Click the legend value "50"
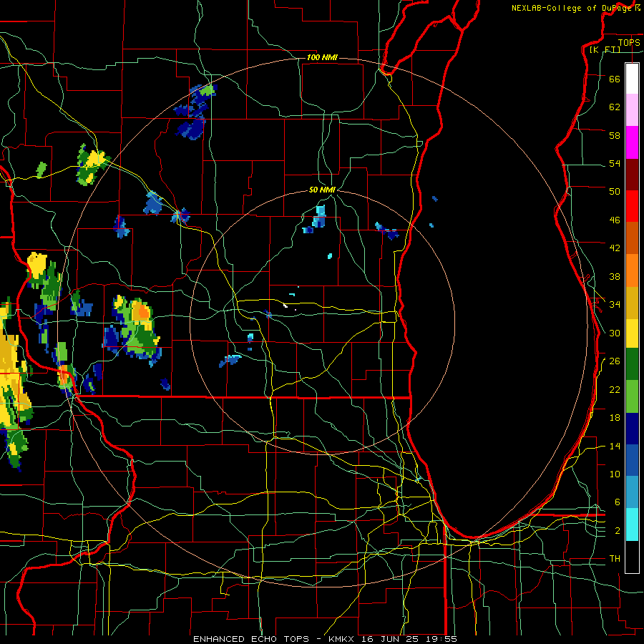The image size is (644, 644). 615,191
